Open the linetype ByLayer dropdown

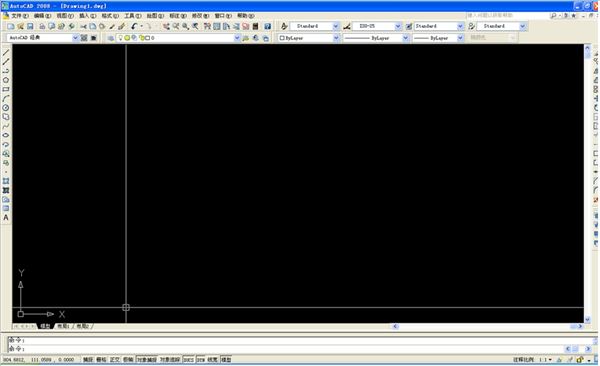(x=405, y=38)
